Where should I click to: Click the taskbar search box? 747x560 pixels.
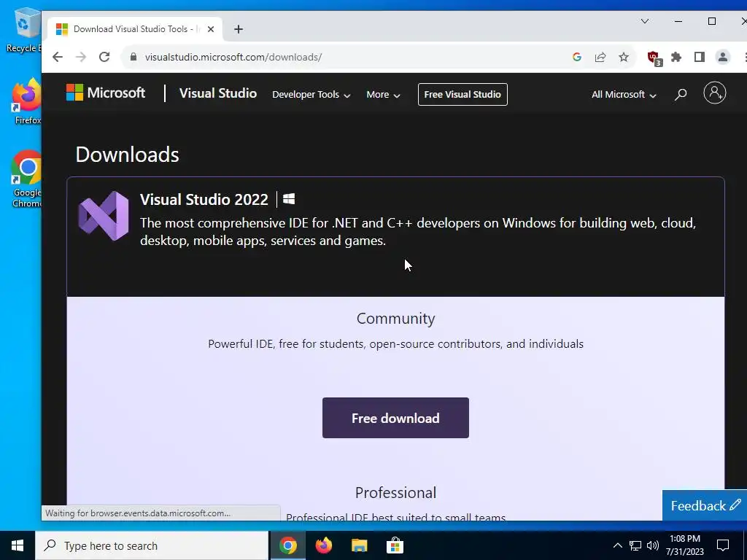pos(152,545)
